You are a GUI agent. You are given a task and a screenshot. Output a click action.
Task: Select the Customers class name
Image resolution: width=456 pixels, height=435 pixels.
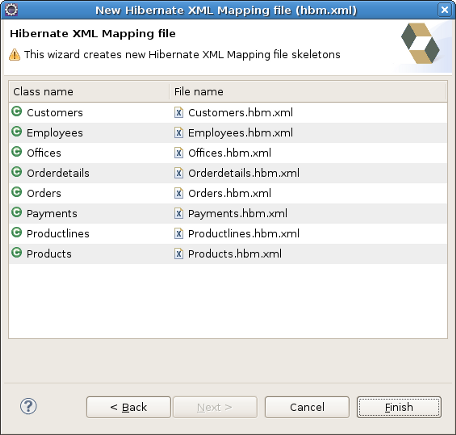[x=55, y=113]
